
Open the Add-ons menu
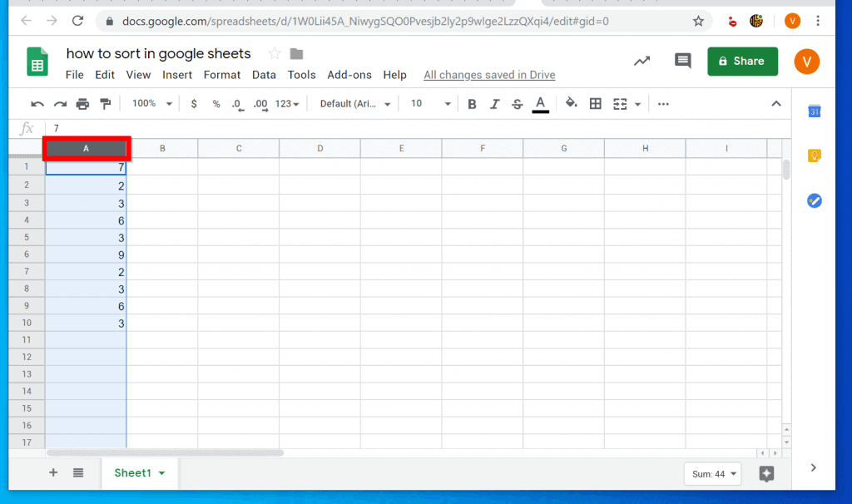coord(349,75)
